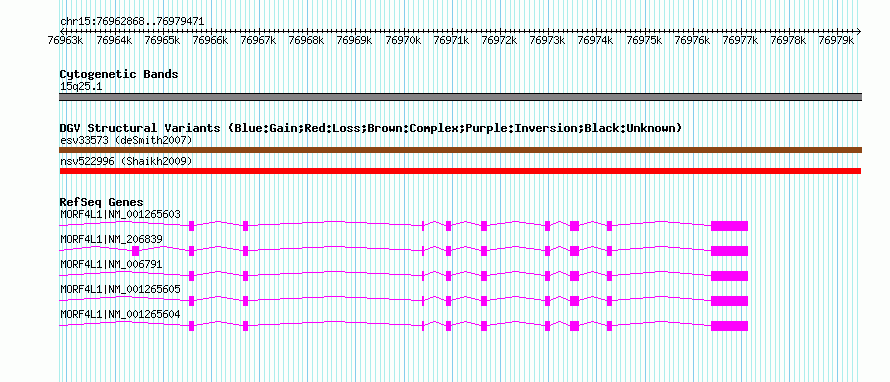
Task: Click the 76971k ruler label
Action: pos(452,41)
